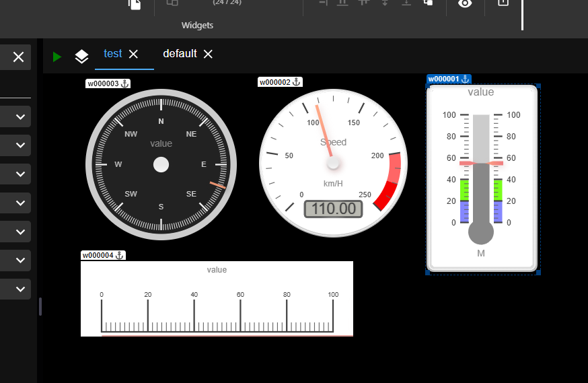Click the Widgets toolbar group label

[197, 26]
